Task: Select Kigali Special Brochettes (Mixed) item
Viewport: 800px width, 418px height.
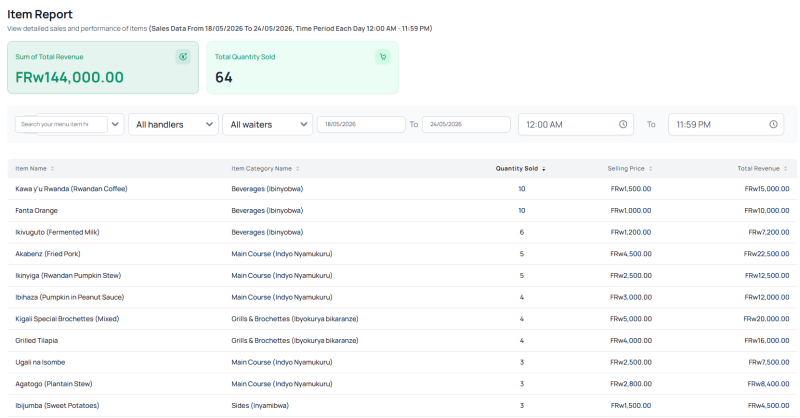Action: pyautogui.click(x=67, y=319)
